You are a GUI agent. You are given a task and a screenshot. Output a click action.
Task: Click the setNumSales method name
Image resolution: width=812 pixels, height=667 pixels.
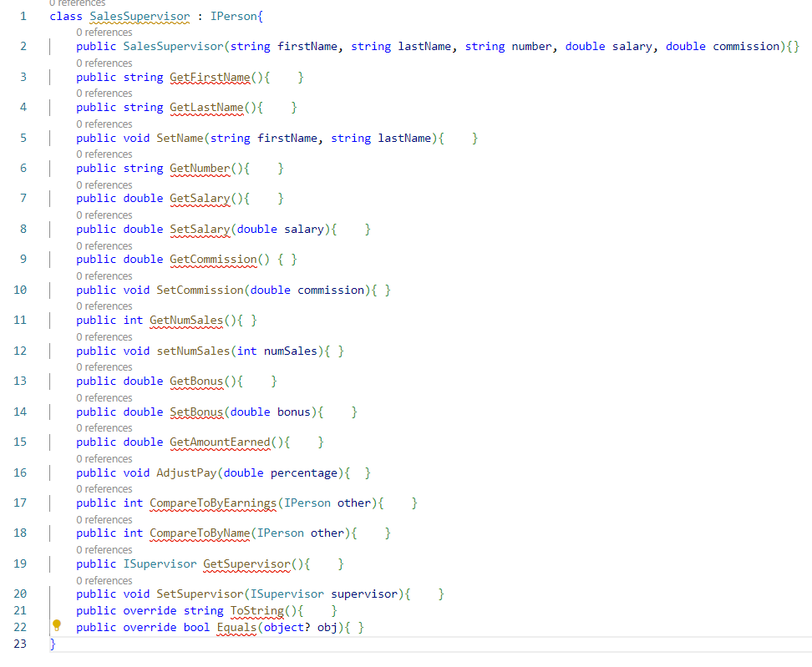click(193, 351)
